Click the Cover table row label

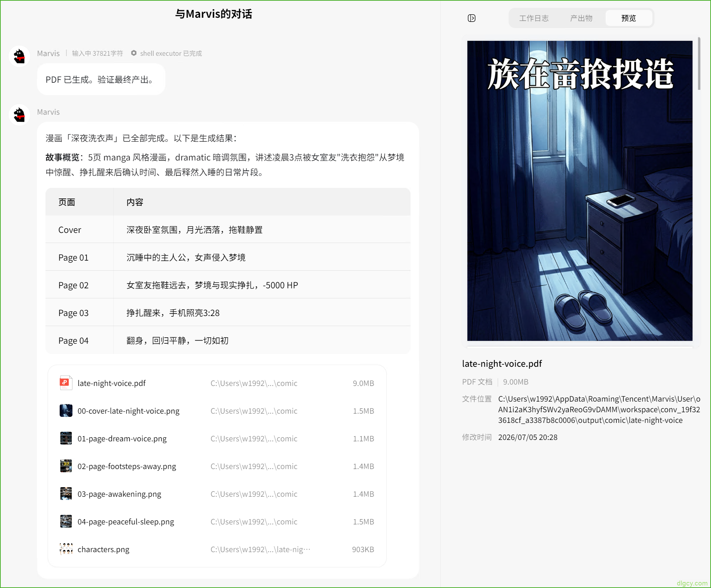click(70, 230)
